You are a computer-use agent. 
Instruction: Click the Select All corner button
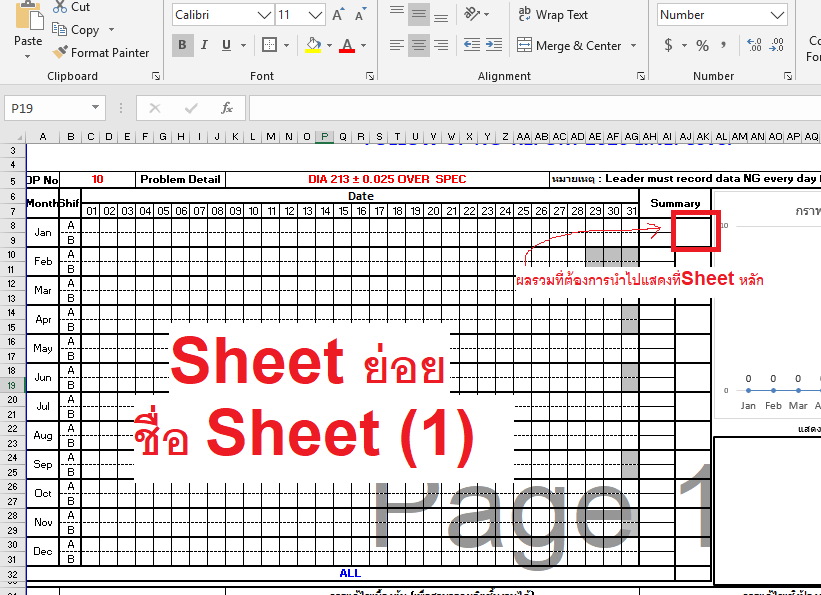click(x=13, y=137)
